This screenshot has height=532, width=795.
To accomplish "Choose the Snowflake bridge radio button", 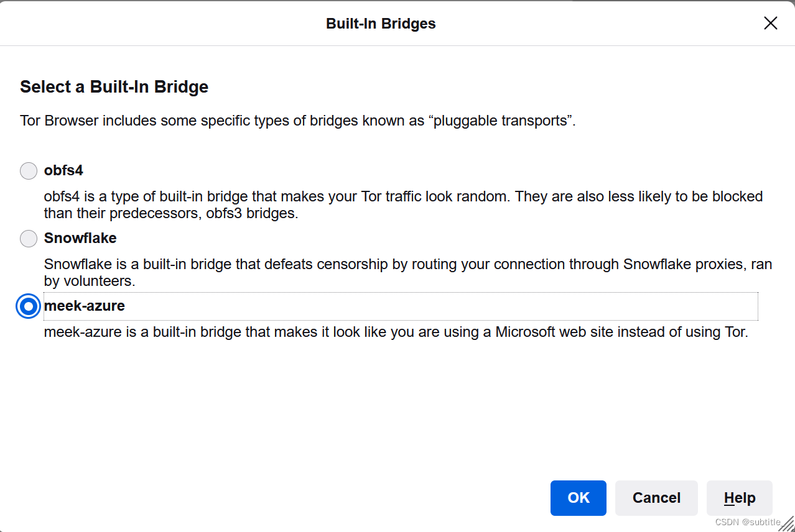I will [29, 239].
